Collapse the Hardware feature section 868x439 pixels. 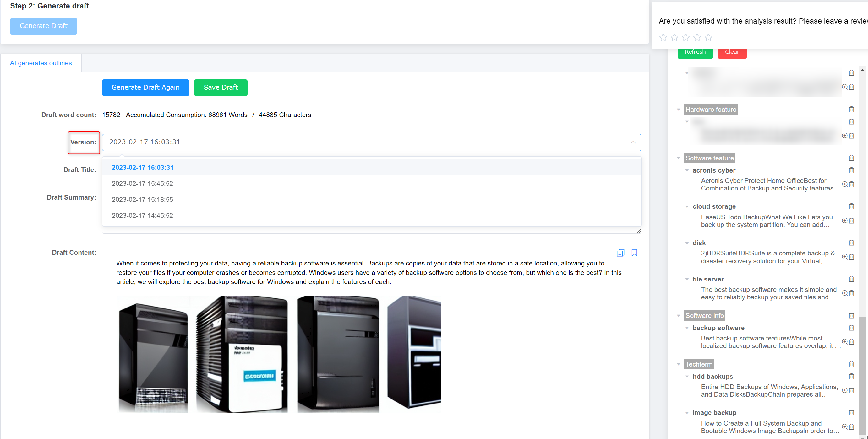pos(679,110)
